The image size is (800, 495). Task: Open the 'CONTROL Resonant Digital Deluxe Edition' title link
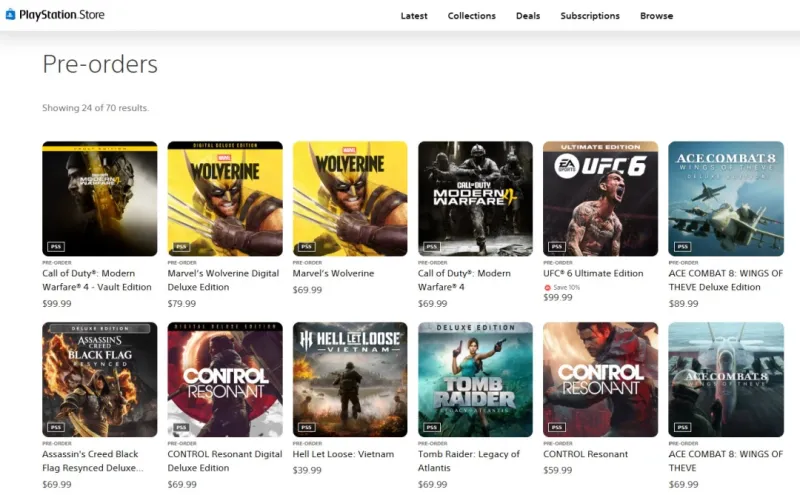(x=225, y=461)
